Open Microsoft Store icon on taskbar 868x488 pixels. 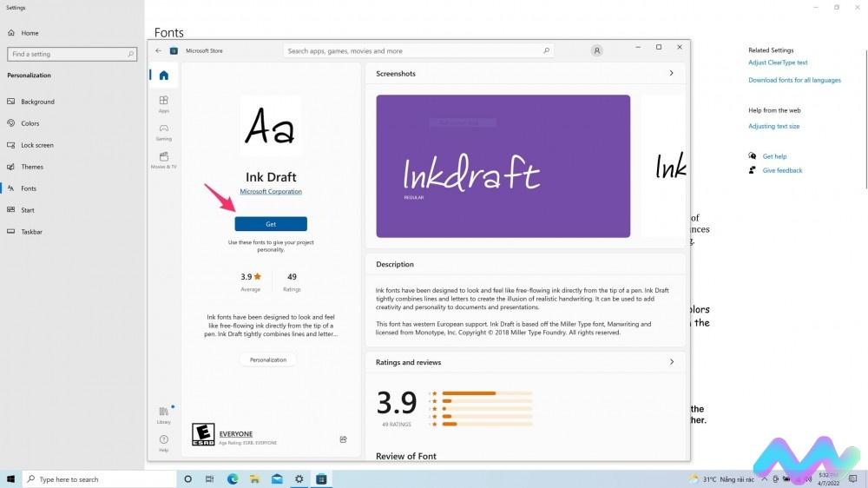pyautogui.click(x=321, y=479)
